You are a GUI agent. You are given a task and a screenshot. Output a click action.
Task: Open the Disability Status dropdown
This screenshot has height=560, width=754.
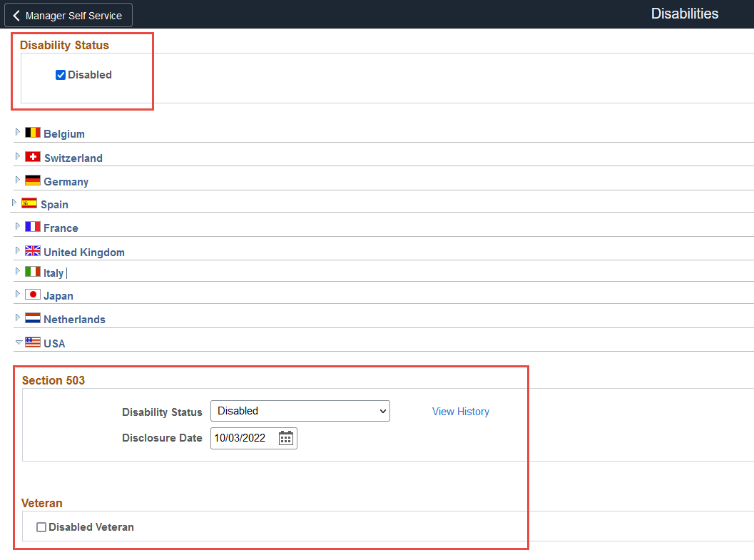(x=300, y=411)
